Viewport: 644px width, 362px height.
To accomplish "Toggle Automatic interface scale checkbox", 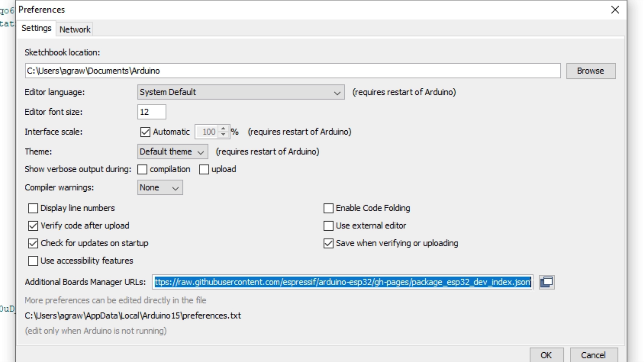I will click(145, 132).
